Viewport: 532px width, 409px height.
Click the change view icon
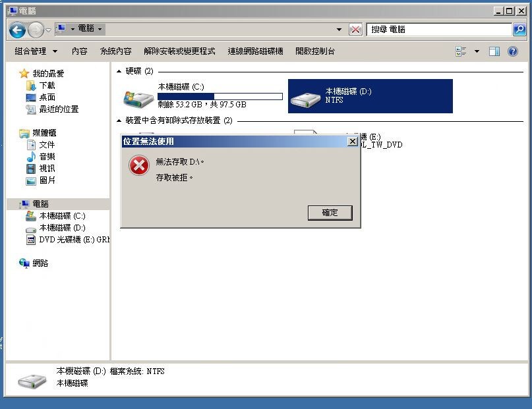pos(461,51)
